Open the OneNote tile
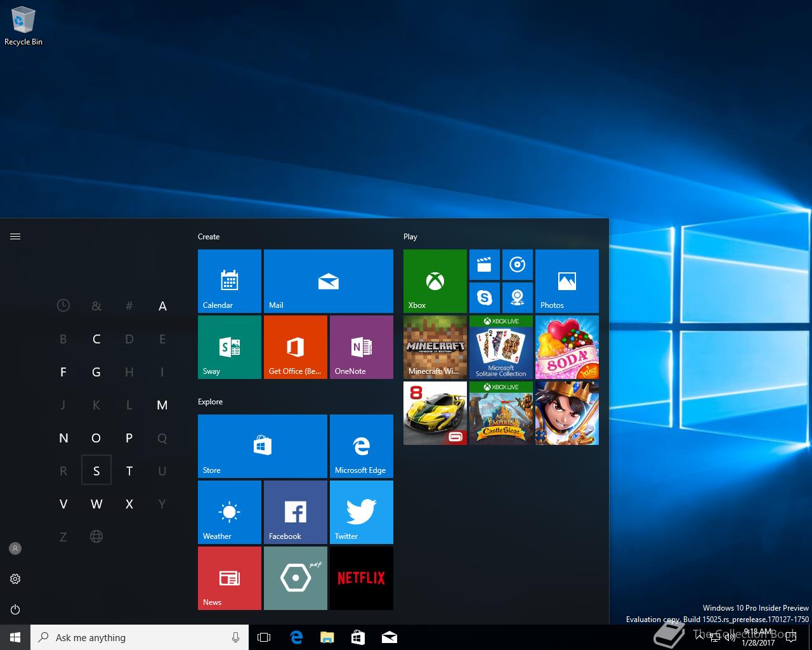The width and height of the screenshot is (812, 650). pos(362,347)
